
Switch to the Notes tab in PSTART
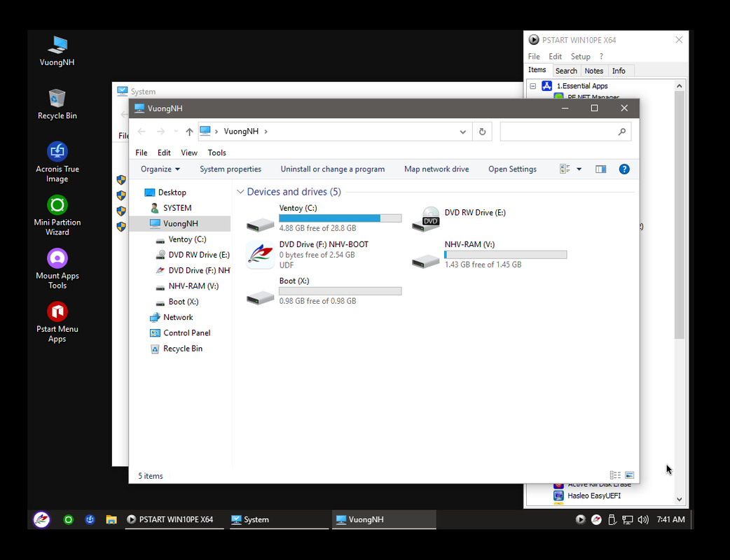tap(593, 71)
